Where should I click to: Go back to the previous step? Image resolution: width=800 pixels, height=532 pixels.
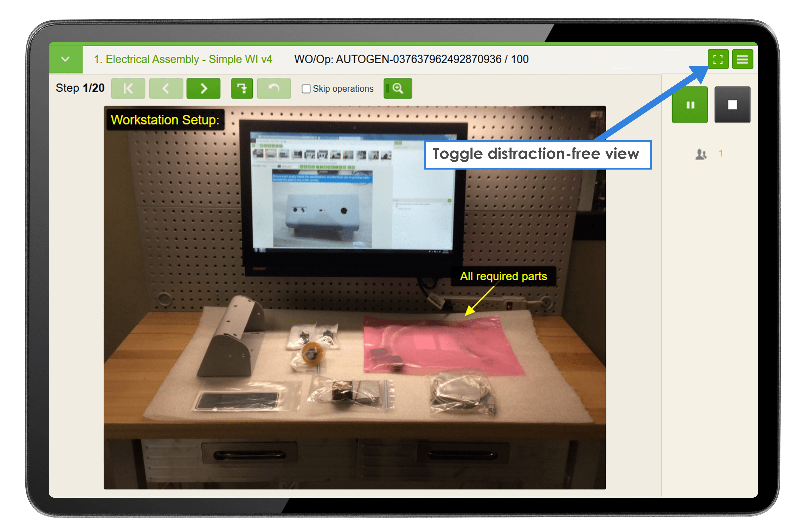coord(166,88)
